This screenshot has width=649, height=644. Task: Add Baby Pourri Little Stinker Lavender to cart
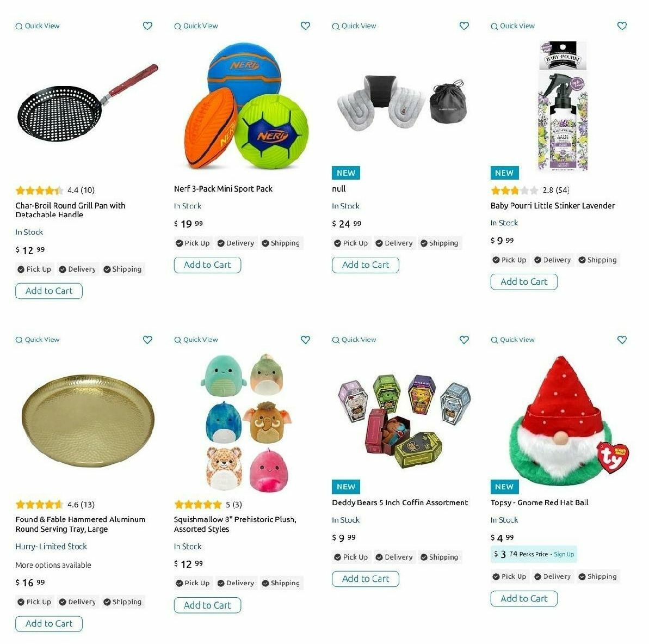pyautogui.click(x=524, y=281)
